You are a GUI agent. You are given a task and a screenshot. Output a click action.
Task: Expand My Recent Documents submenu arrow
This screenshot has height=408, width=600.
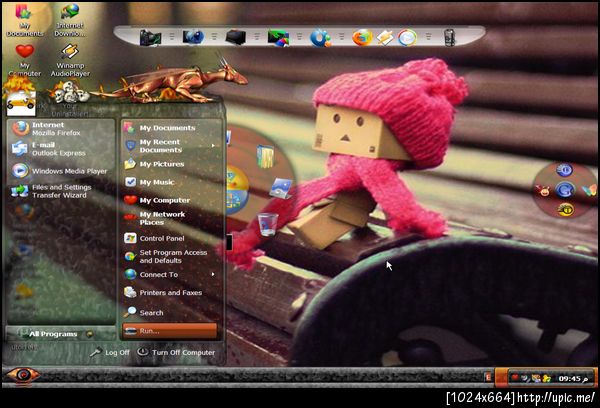point(213,146)
